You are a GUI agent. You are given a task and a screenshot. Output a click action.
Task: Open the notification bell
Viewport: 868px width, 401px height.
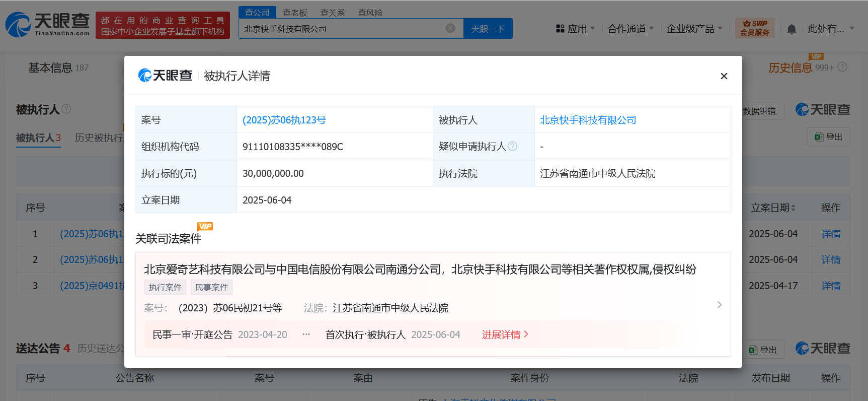792,29
